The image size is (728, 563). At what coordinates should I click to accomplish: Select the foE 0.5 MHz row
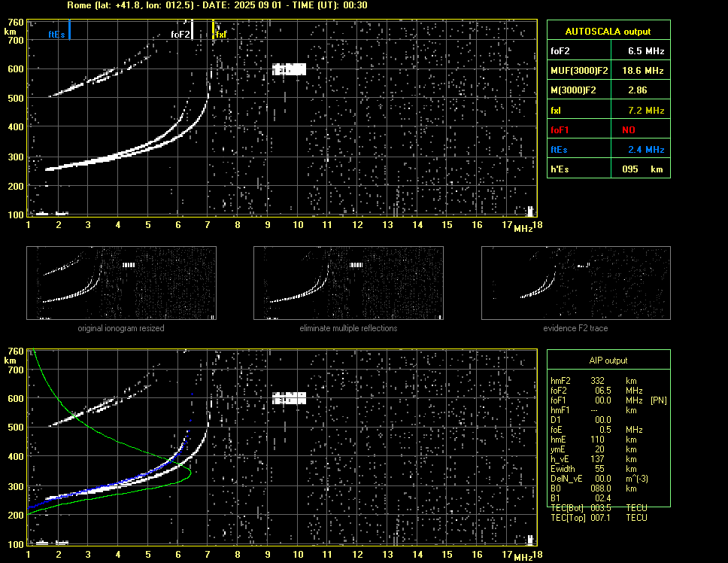(x=597, y=429)
